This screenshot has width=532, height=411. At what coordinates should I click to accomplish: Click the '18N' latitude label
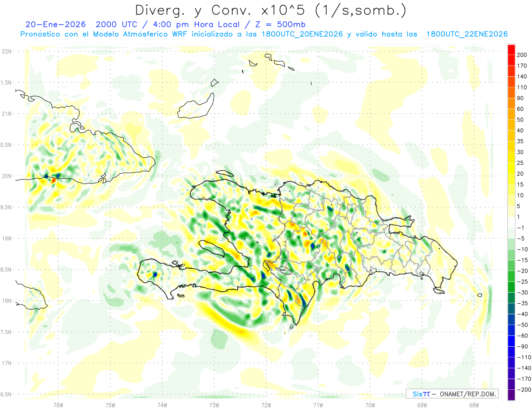point(7,301)
